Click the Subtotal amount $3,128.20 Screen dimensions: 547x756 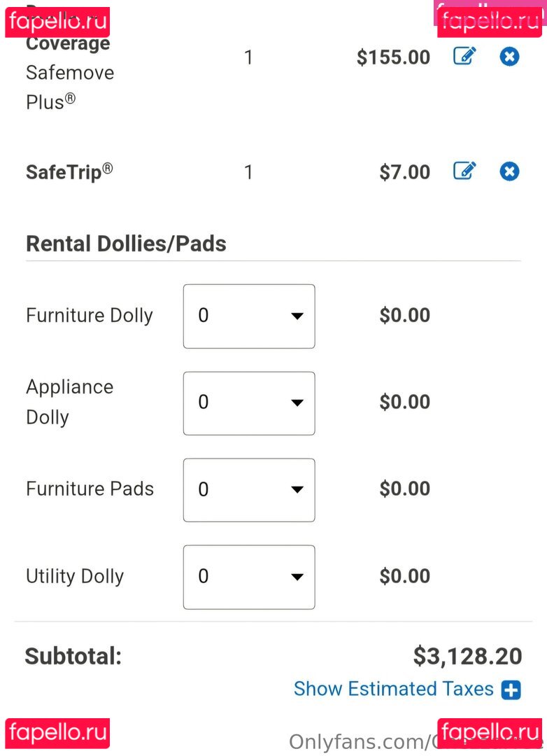(x=467, y=657)
